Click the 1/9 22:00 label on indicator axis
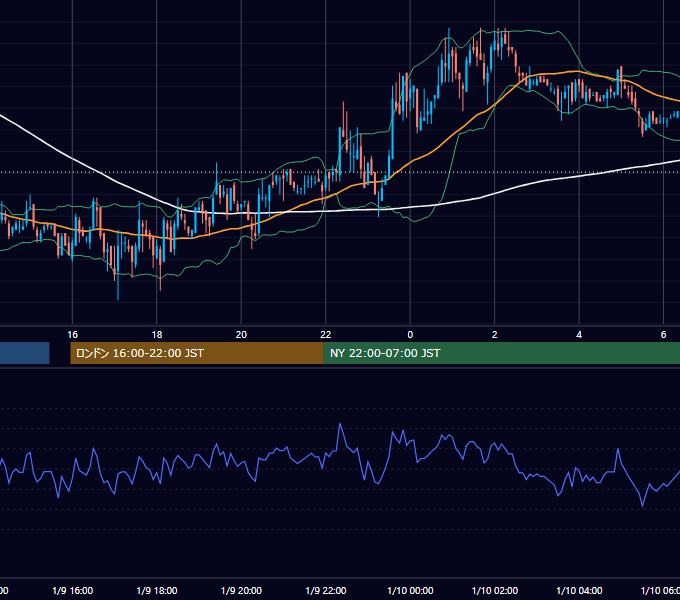 (x=326, y=590)
